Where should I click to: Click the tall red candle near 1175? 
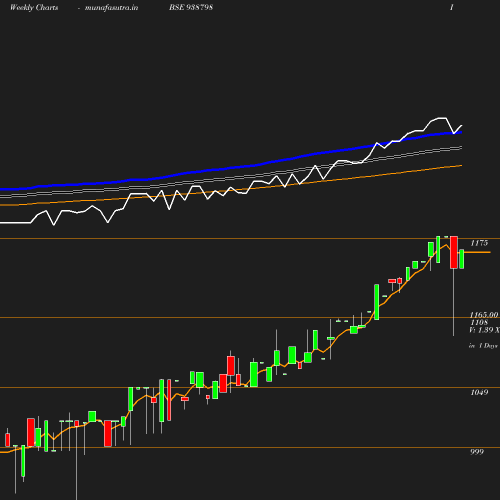(x=454, y=252)
